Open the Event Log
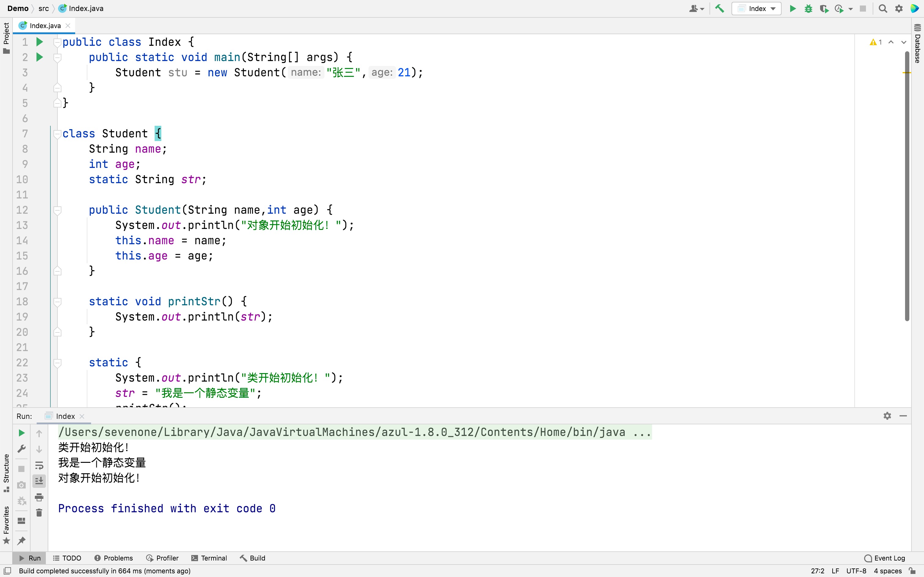This screenshot has height=577, width=924. click(x=885, y=558)
